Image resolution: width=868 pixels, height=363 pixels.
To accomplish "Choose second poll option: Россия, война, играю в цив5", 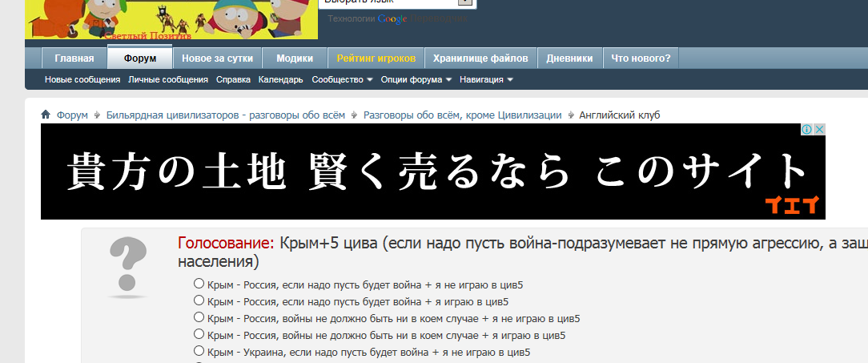I will click(x=199, y=300).
